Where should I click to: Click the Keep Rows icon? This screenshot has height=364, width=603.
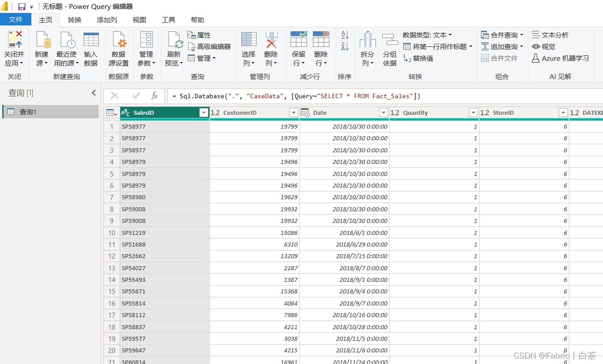[x=299, y=39]
